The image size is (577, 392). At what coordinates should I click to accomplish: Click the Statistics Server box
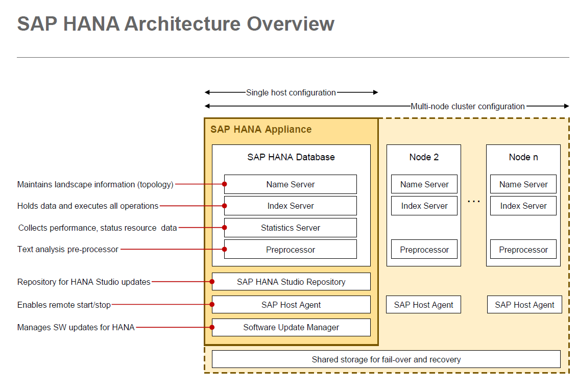click(x=291, y=228)
